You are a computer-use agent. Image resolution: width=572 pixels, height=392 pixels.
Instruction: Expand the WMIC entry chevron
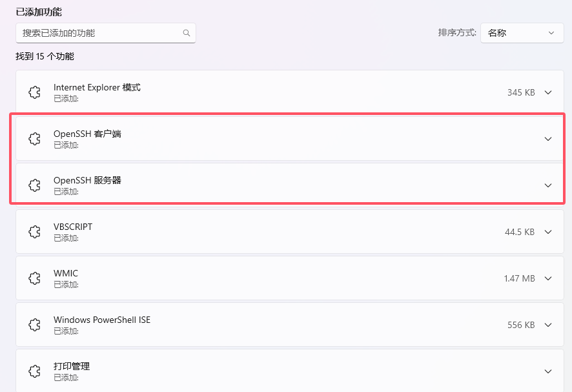point(548,278)
